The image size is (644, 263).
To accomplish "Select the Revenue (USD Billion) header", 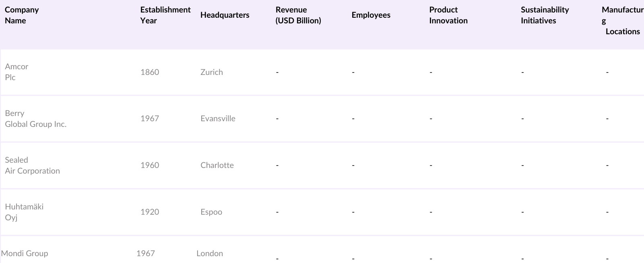I will click(x=298, y=15).
